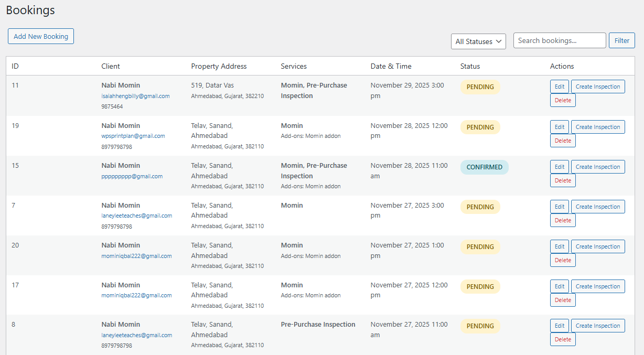The image size is (644, 355).
Task: Focus the Search bookings input field
Action: tap(560, 40)
